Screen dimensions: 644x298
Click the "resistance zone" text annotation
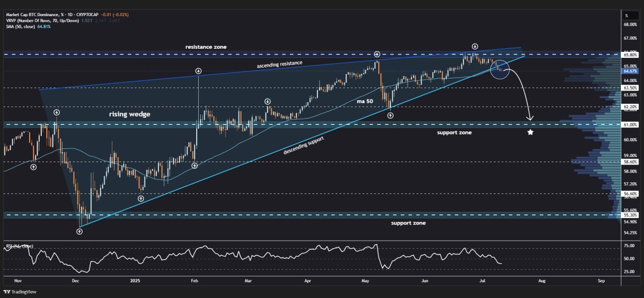click(206, 47)
